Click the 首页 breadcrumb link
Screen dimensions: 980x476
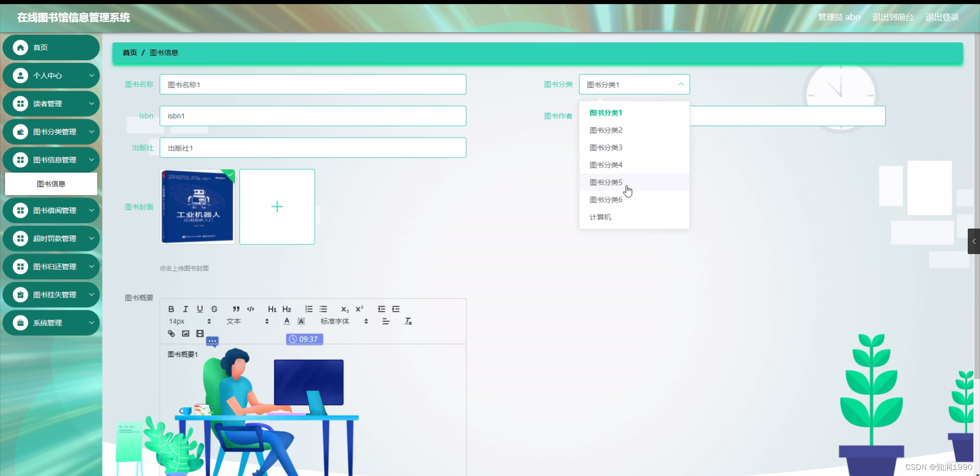coord(129,52)
